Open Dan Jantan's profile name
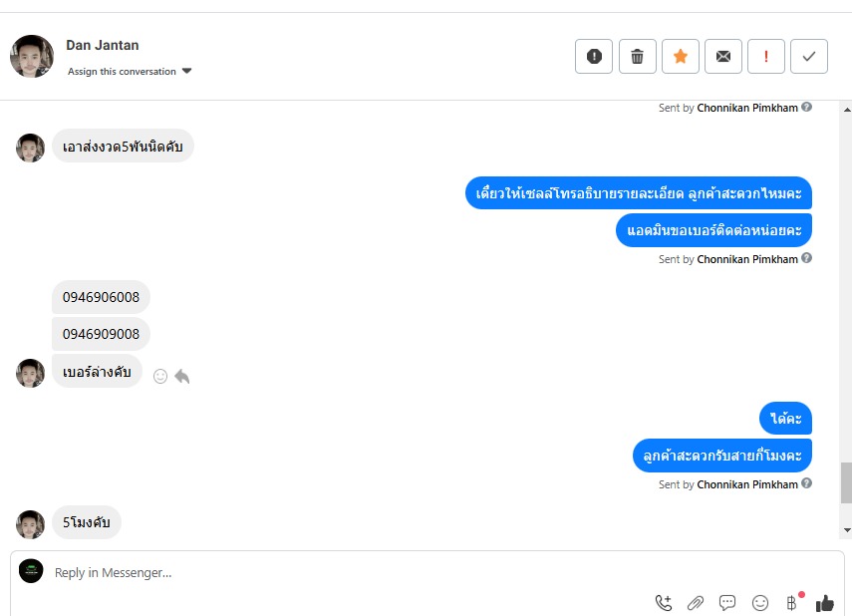 click(x=103, y=45)
